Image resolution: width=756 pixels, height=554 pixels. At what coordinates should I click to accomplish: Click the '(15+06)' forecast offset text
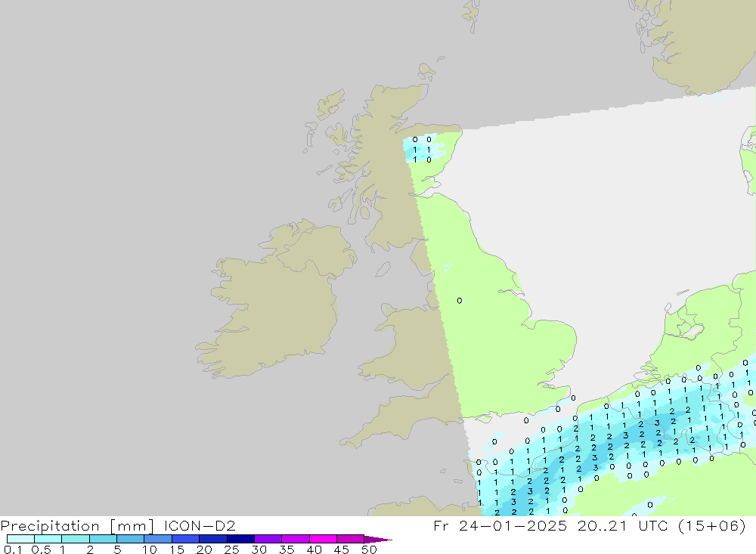coord(711,525)
